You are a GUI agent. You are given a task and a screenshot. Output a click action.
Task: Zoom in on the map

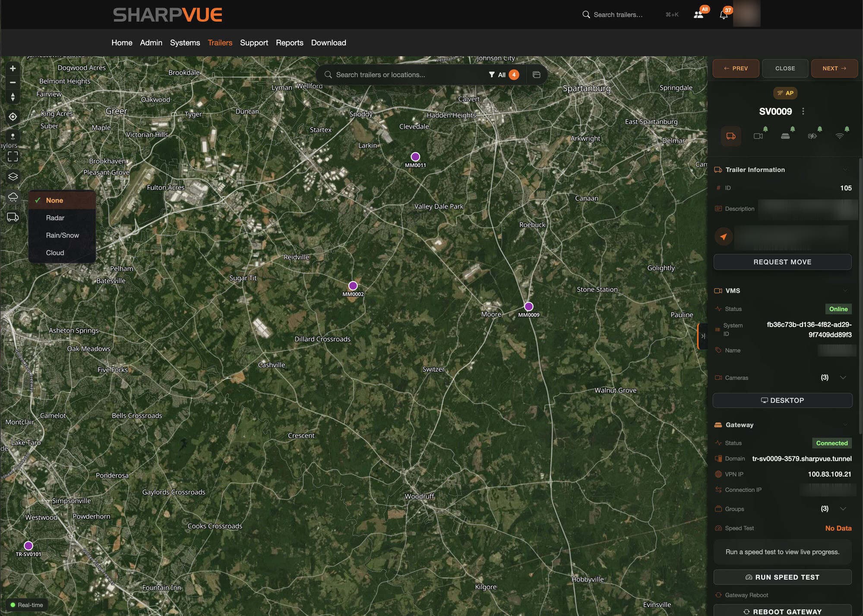point(13,68)
